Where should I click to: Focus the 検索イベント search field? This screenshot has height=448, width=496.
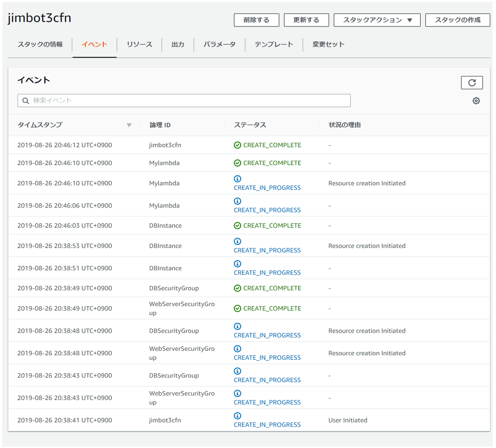(x=184, y=101)
